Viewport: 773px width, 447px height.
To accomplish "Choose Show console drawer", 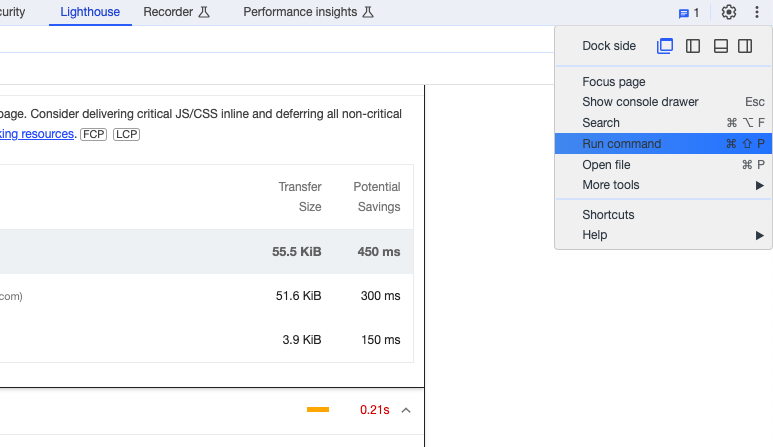I will click(640, 102).
